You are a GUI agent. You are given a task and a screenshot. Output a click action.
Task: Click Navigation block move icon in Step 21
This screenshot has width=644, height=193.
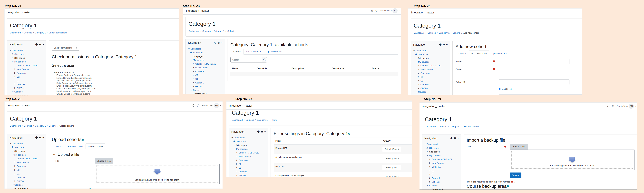point(37,45)
